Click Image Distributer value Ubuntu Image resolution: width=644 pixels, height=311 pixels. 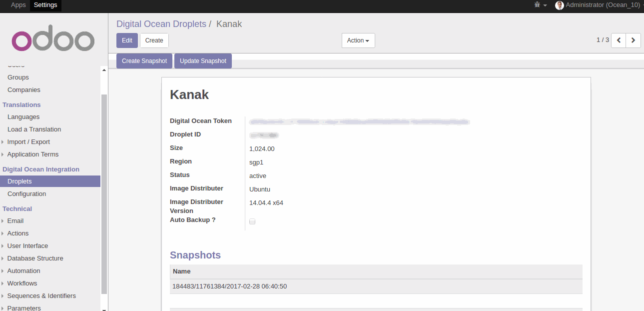click(260, 189)
